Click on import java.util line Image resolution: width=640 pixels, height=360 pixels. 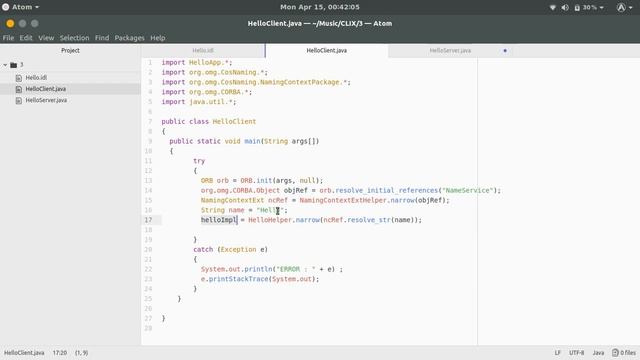[x=199, y=102]
